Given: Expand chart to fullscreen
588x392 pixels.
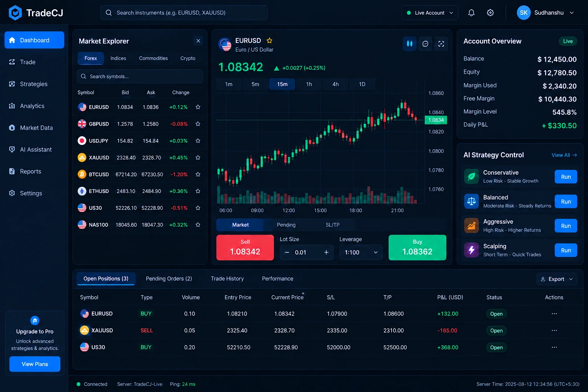Looking at the screenshot, I should (441, 44).
